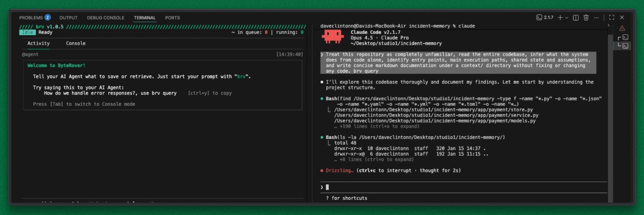Image resolution: width=644 pixels, height=215 pixels.
Task: Open the PORTS tab
Action: (173, 18)
